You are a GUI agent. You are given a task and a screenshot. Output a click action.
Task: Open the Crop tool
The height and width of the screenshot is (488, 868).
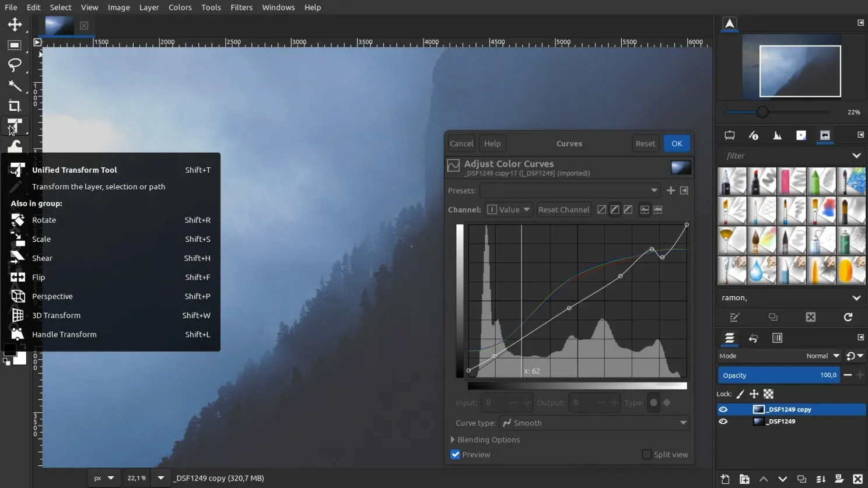pos(15,106)
